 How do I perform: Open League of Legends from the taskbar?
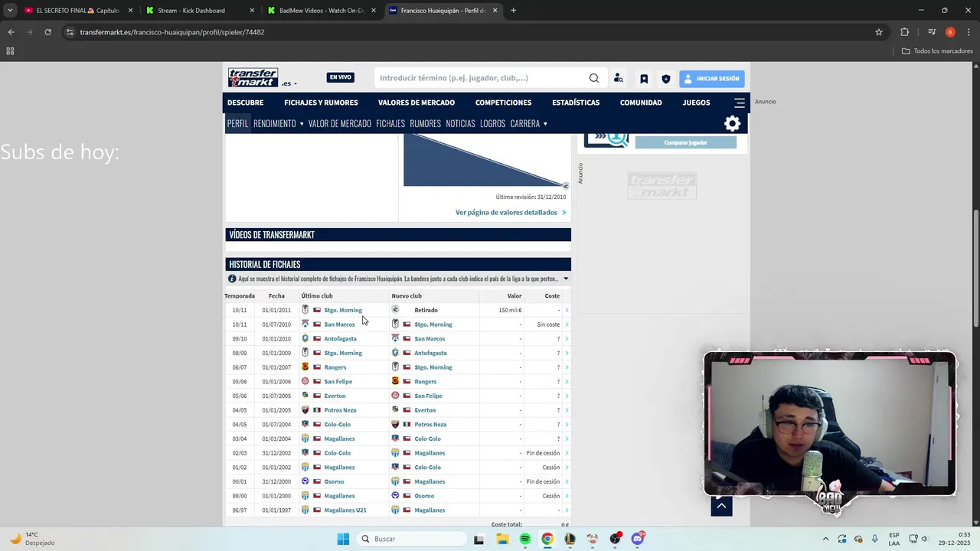(x=570, y=539)
